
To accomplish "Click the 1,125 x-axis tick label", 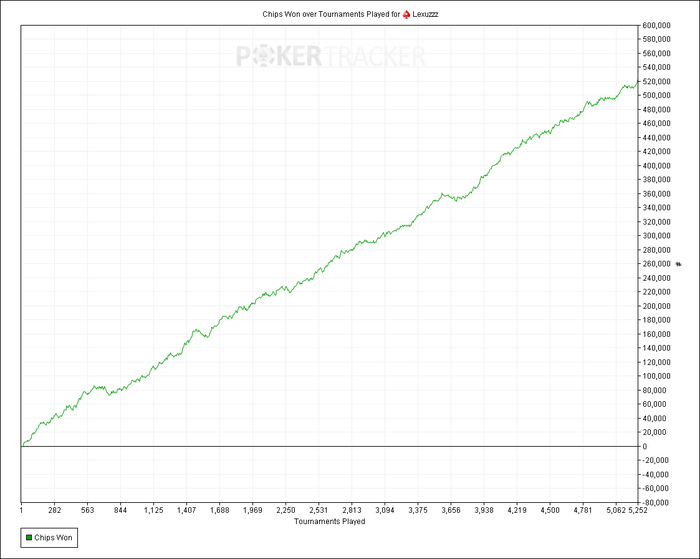I will pyautogui.click(x=154, y=510).
